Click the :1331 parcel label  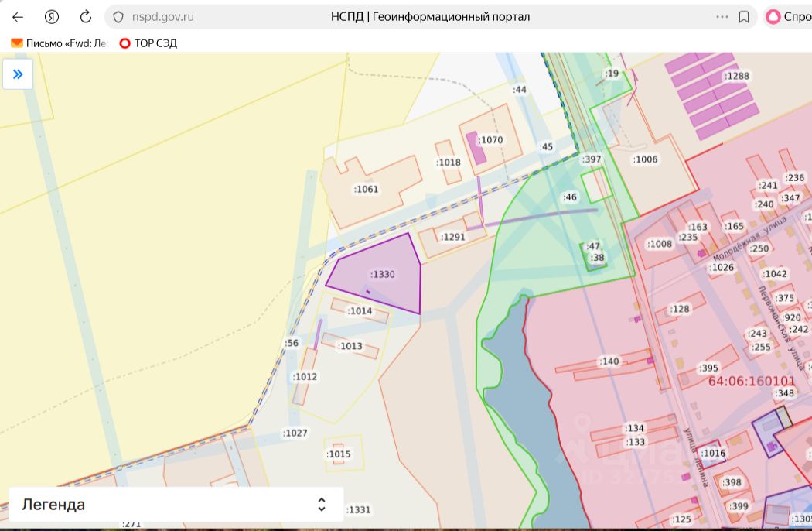(x=359, y=510)
